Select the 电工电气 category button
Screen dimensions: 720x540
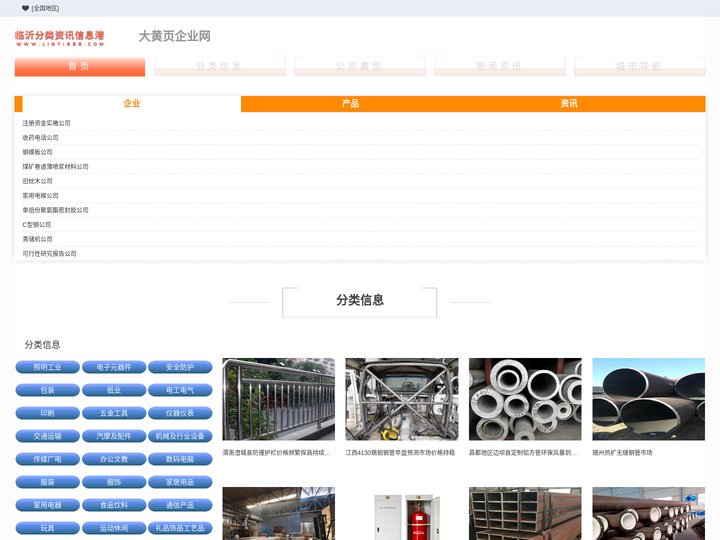coord(180,390)
